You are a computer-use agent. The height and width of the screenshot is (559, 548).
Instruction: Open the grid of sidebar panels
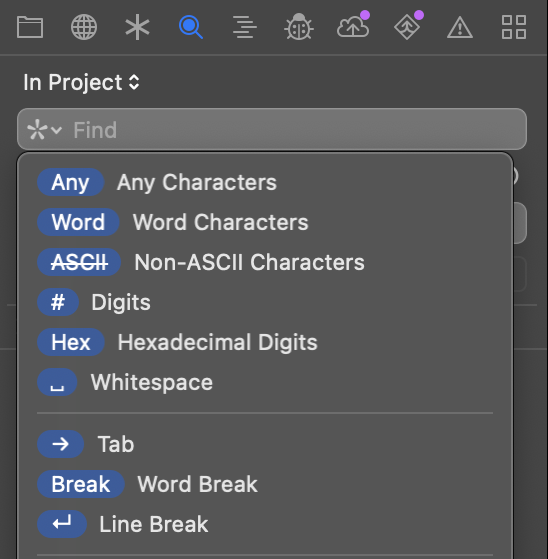(x=514, y=27)
